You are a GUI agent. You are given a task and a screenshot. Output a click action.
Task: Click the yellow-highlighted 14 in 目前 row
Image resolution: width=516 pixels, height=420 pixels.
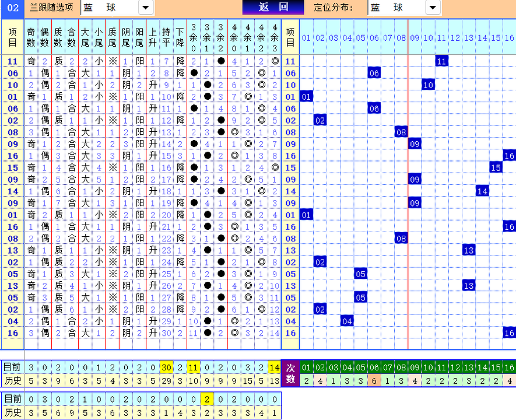[275, 367]
